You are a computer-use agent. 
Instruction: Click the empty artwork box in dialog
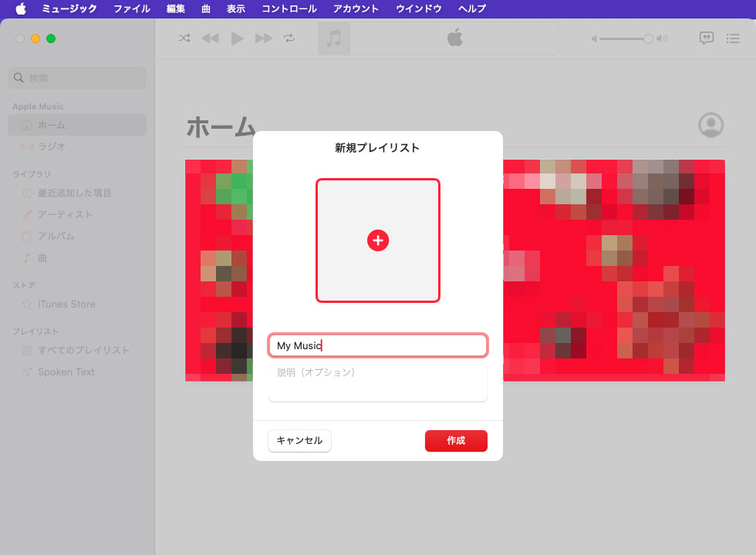point(378,240)
